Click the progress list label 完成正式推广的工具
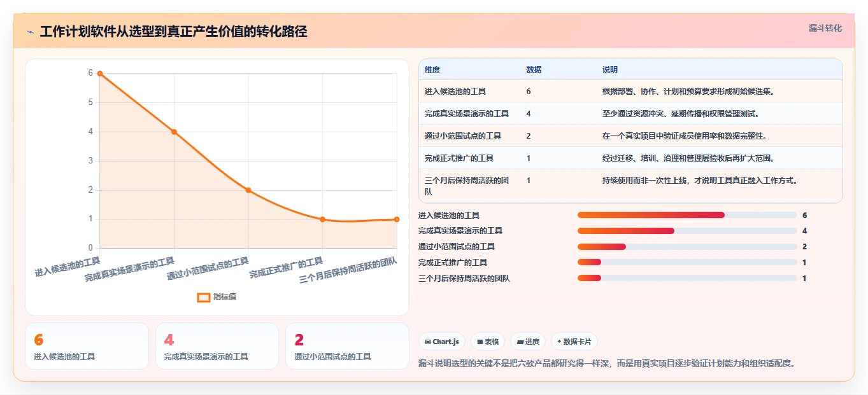The image size is (868, 395). (x=453, y=262)
